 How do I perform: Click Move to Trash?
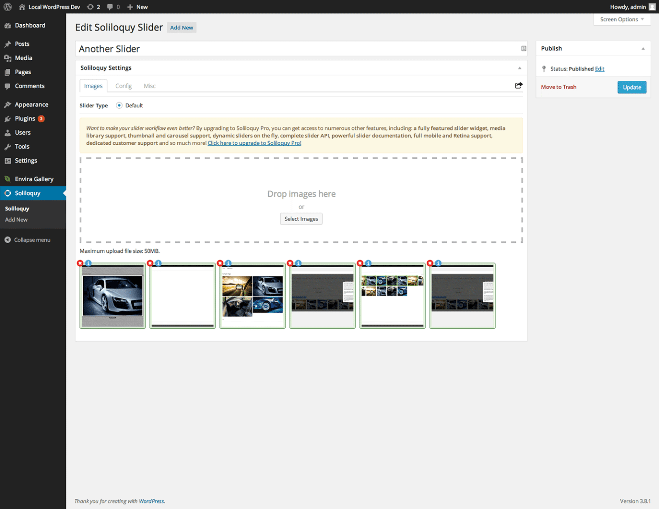click(x=558, y=87)
